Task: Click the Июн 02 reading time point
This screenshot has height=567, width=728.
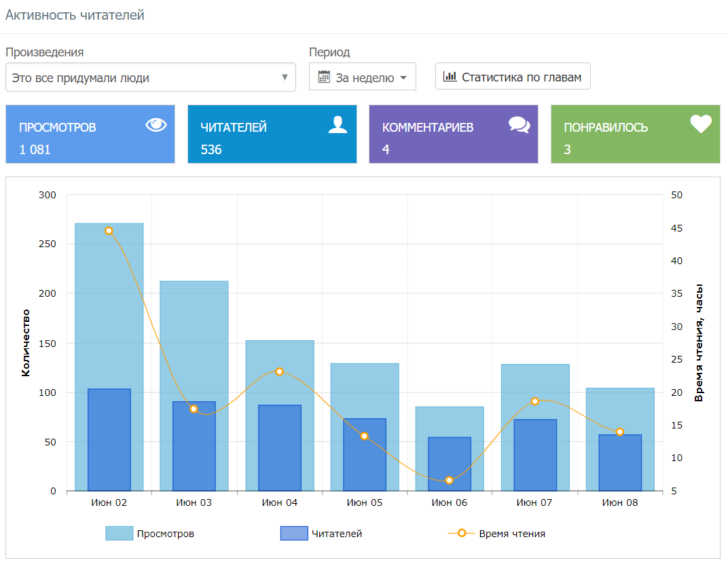Action: pyautogui.click(x=109, y=231)
